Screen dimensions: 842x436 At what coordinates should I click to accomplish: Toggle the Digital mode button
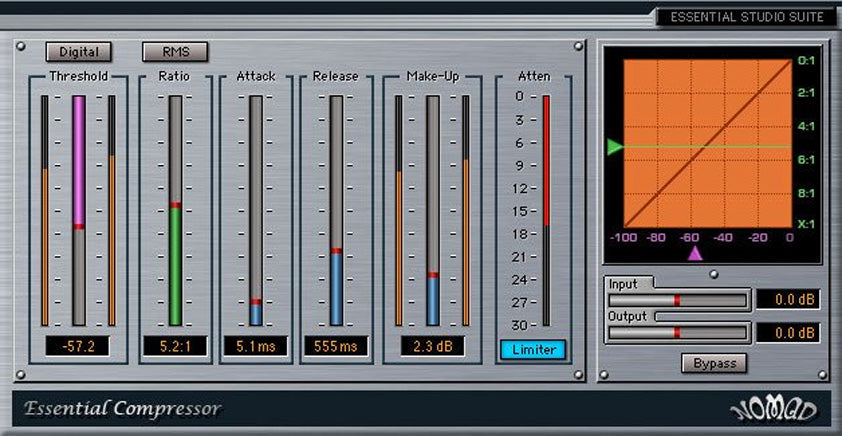coord(79,51)
